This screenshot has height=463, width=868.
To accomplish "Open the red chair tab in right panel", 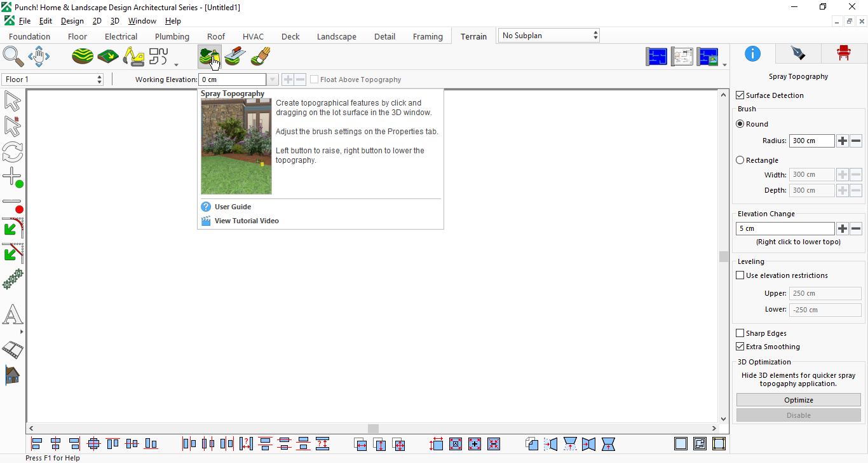I will pyautogui.click(x=843, y=53).
